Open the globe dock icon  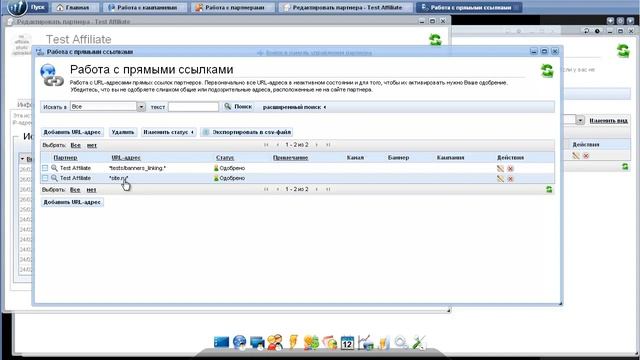click(x=240, y=342)
